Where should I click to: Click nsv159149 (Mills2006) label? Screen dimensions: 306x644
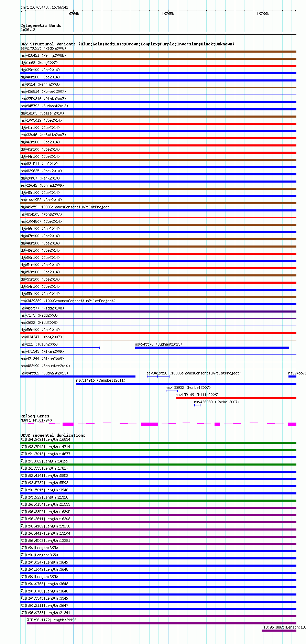(197, 395)
